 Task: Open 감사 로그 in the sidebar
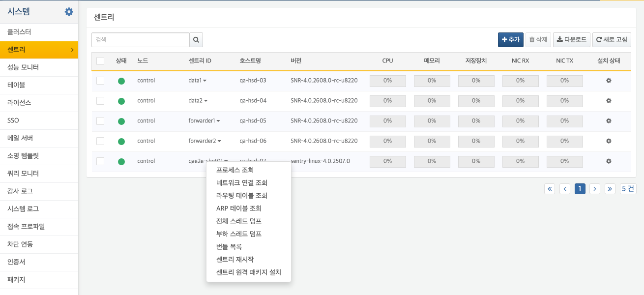pyautogui.click(x=39, y=191)
